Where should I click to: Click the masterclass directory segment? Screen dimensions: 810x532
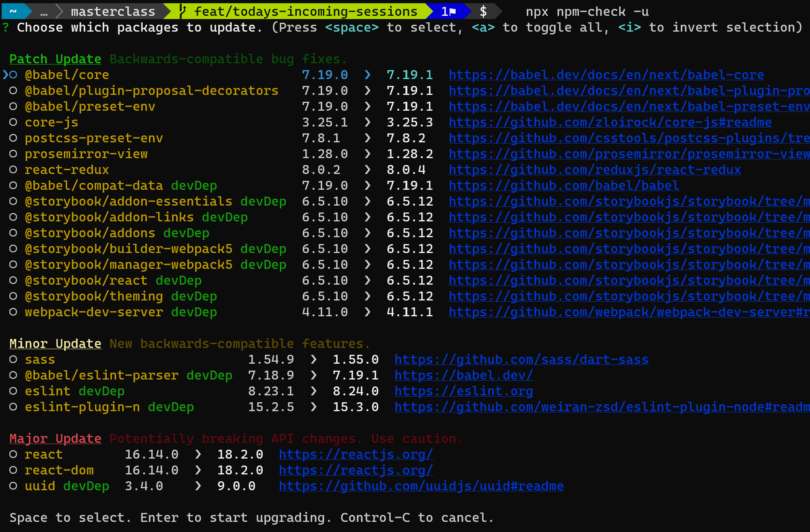click(113, 11)
